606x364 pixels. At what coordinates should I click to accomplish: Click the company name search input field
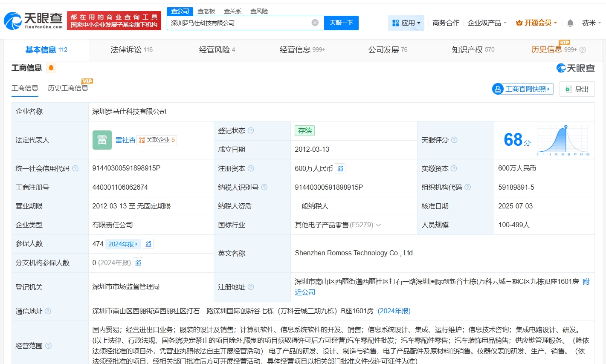[239, 23]
